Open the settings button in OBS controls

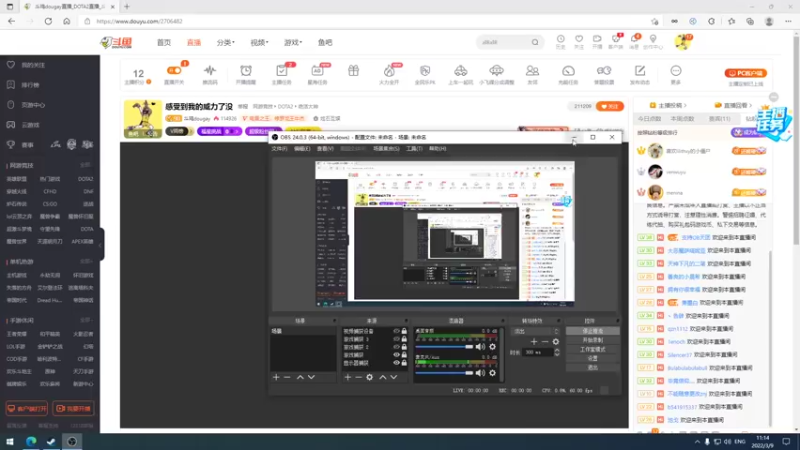click(592, 359)
